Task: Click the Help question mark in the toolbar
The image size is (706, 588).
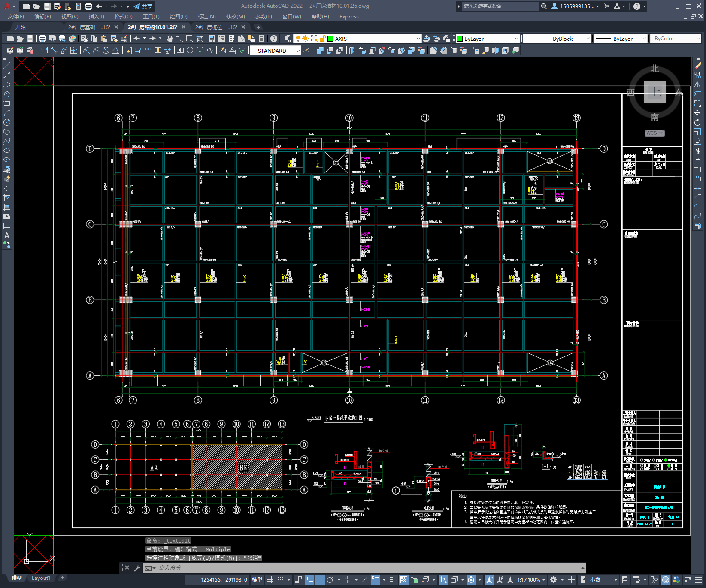Action: tap(274, 39)
